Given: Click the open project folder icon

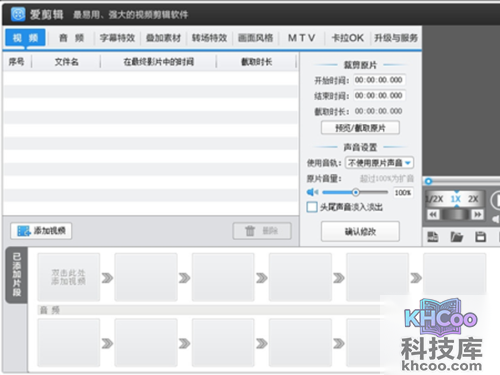Looking at the screenshot, I should (457, 237).
